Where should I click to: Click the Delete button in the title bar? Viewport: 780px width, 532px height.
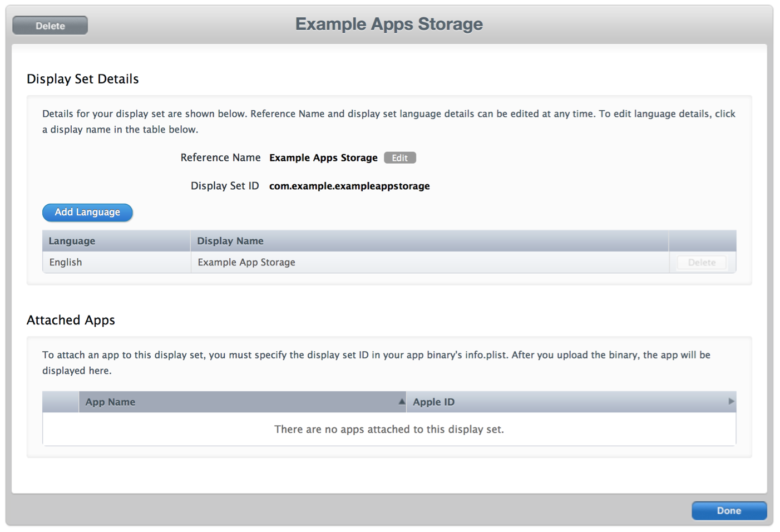tap(50, 26)
